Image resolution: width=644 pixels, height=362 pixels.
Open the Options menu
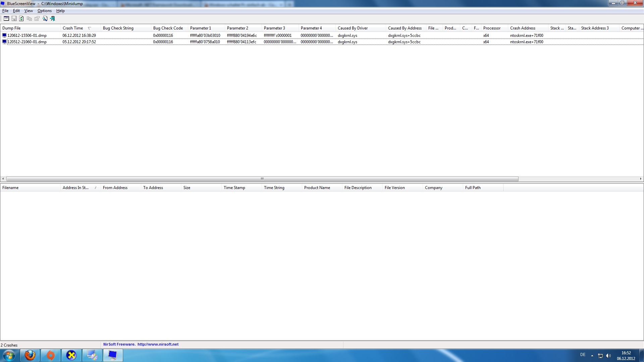click(44, 11)
